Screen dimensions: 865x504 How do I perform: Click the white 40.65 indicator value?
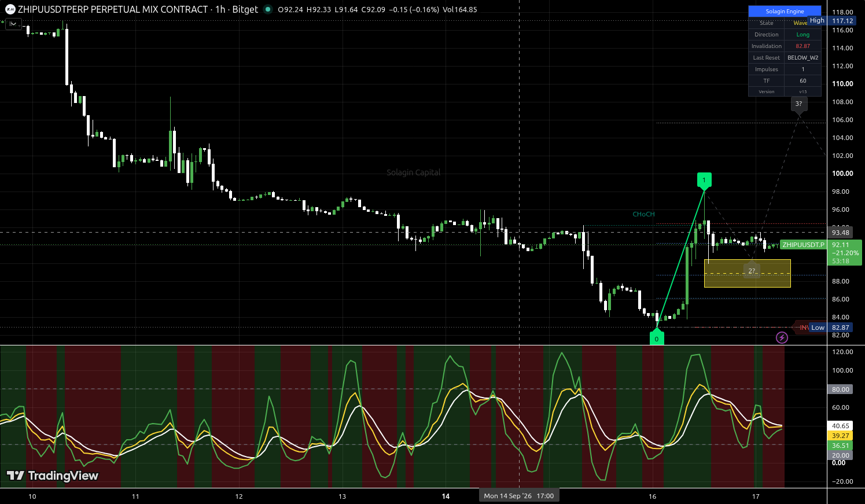pos(841,426)
